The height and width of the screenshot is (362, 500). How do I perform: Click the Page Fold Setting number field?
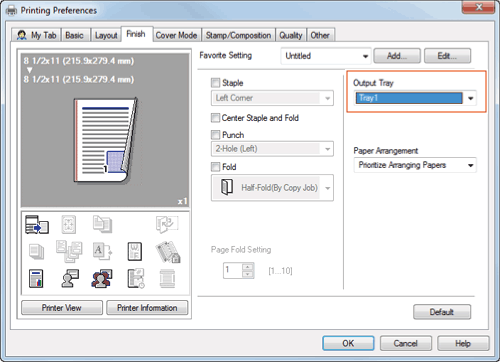[233, 270]
